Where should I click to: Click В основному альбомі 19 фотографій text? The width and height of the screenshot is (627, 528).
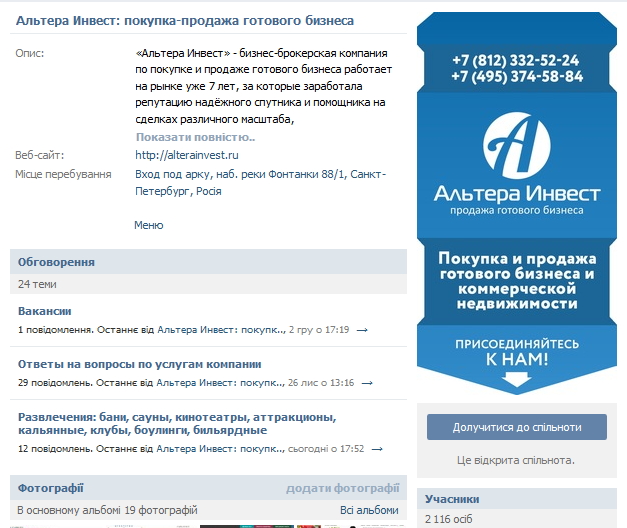[107, 510]
